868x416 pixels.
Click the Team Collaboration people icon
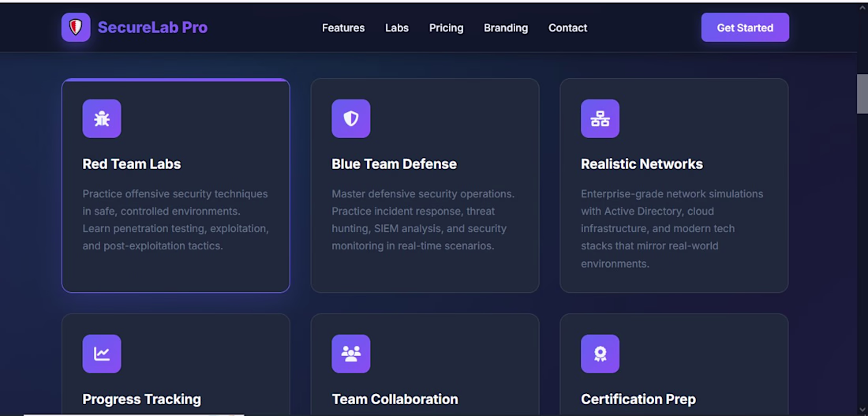[x=351, y=354]
